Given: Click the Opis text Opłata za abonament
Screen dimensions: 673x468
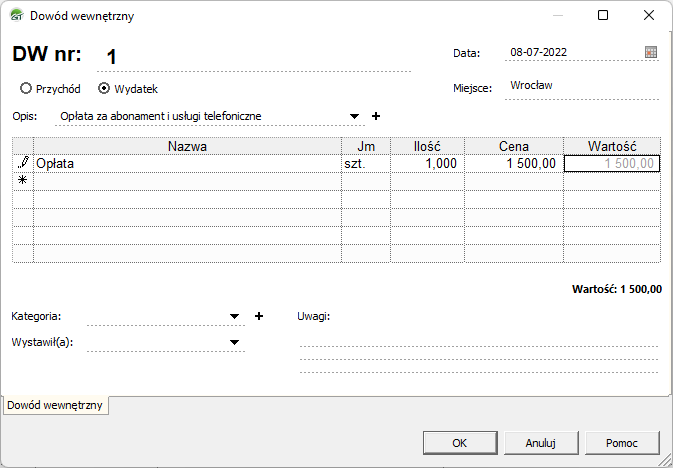Looking at the screenshot, I should point(161,116).
